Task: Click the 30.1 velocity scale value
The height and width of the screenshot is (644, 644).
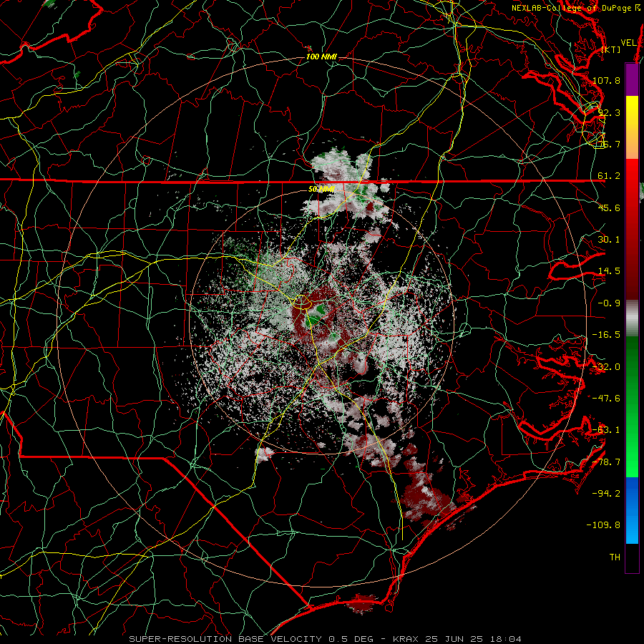Action: [609, 240]
